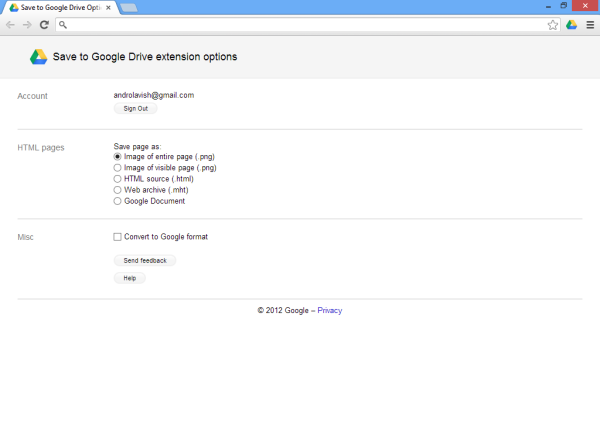The height and width of the screenshot is (426, 600).
Task: Click the Sign Out button
Action: coord(135,108)
